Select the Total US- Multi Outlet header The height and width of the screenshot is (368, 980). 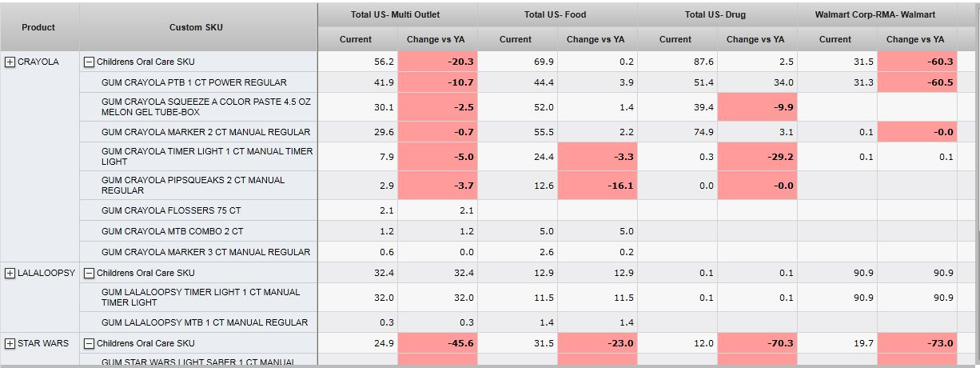click(x=395, y=14)
